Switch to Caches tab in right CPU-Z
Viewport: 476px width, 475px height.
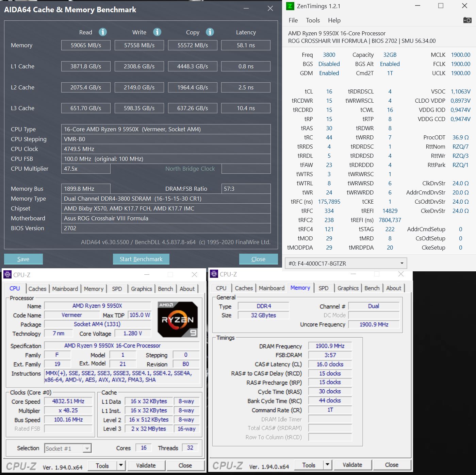[244, 288]
